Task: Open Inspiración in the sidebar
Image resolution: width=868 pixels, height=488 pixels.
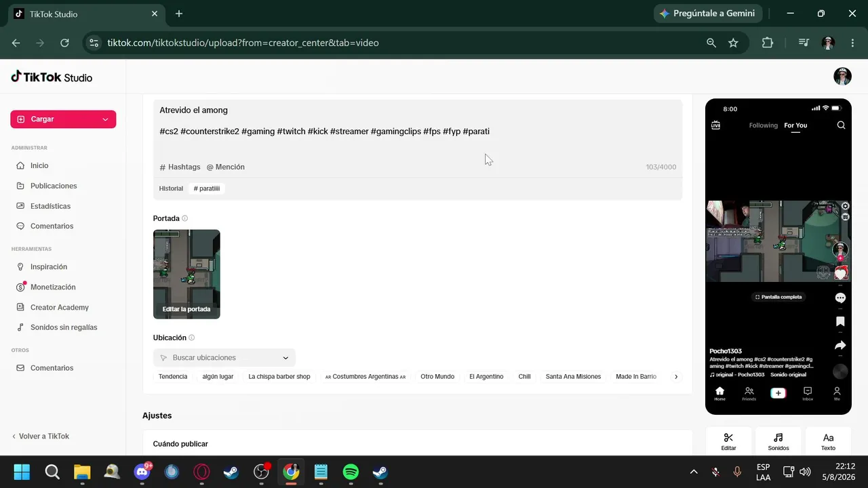Action: coord(49,267)
